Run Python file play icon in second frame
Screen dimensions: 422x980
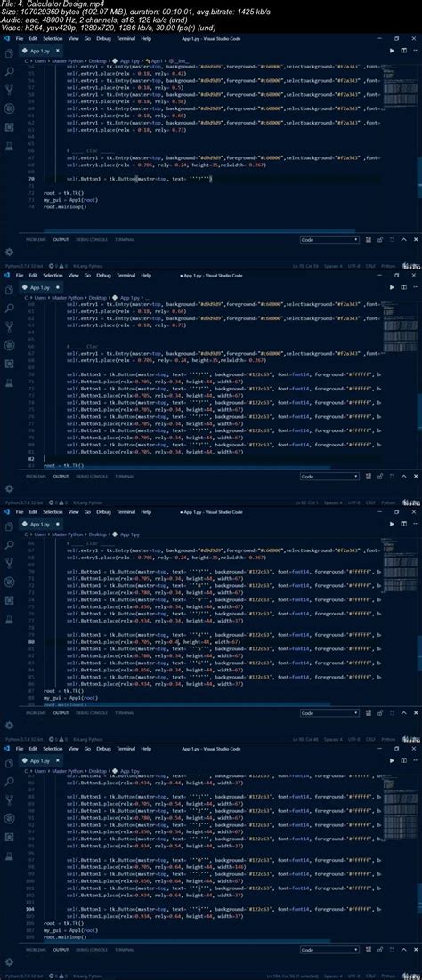click(x=393, y=287)
